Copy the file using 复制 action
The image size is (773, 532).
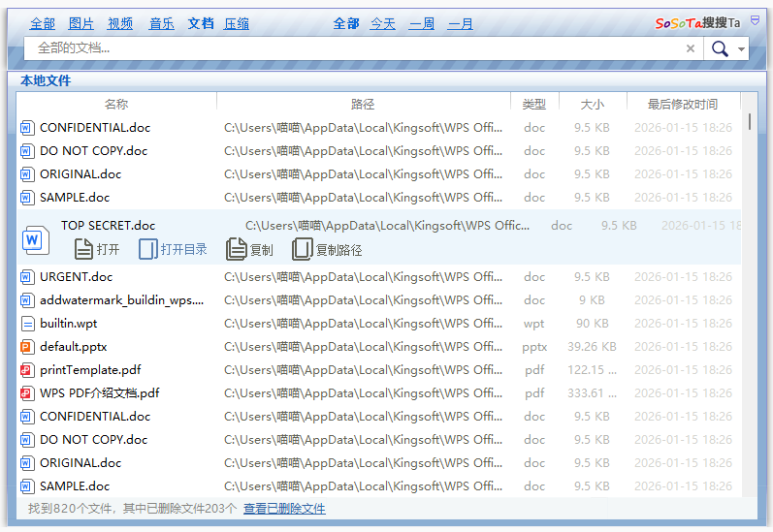249,249
